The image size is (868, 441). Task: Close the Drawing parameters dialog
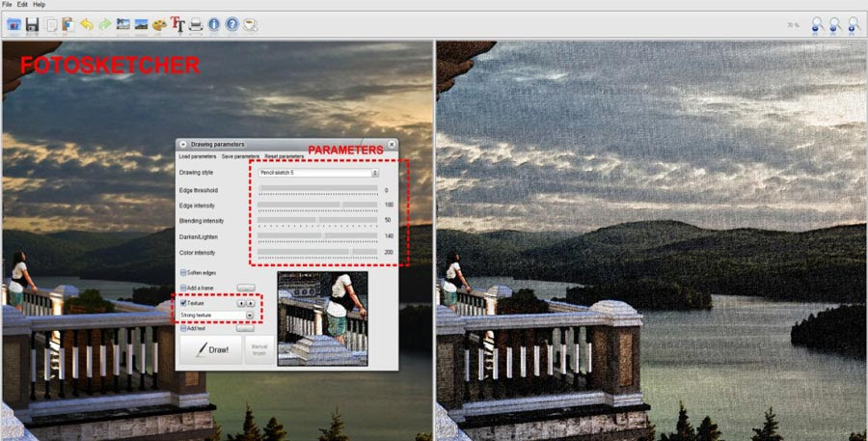click(392, 144)
